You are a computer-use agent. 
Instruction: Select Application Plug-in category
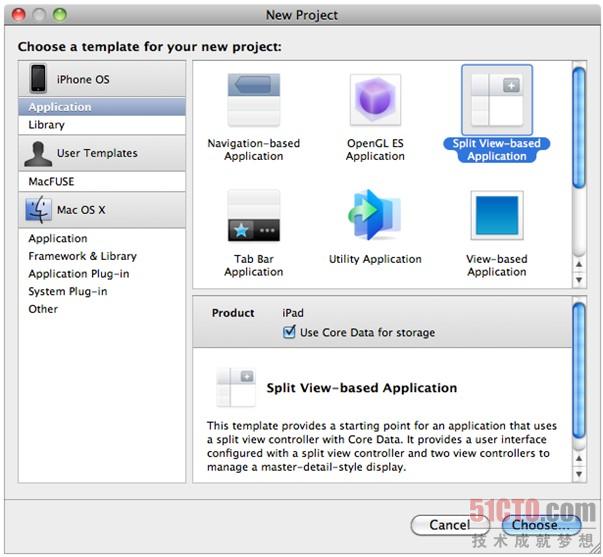(102, 273)
